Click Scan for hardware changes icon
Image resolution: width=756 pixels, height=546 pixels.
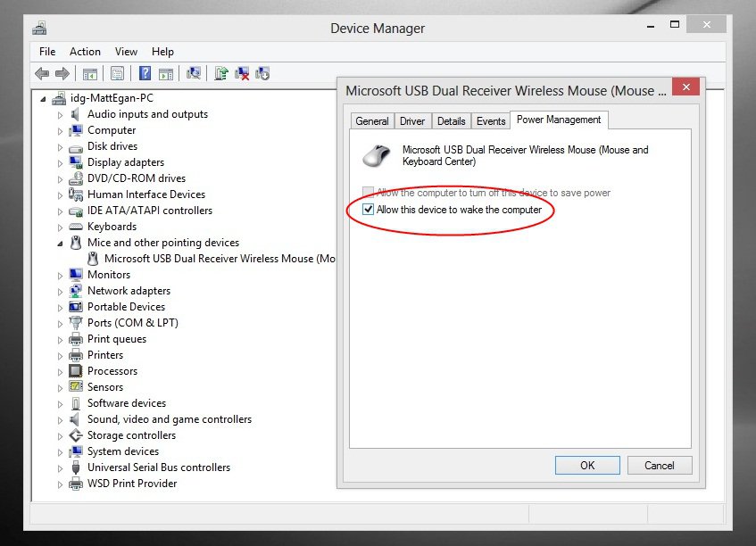pyautogui.click(x=194, y=74)
